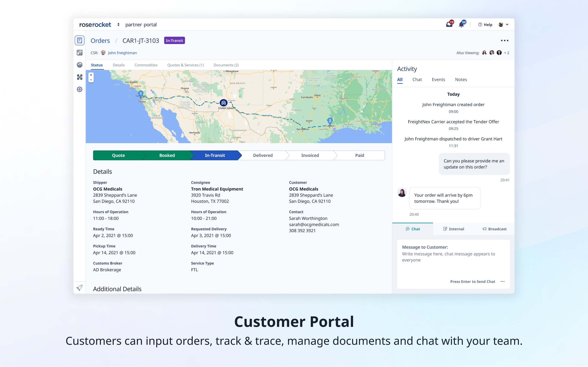
Task: Zoom in the map with plus button
Action: [91, 75]
